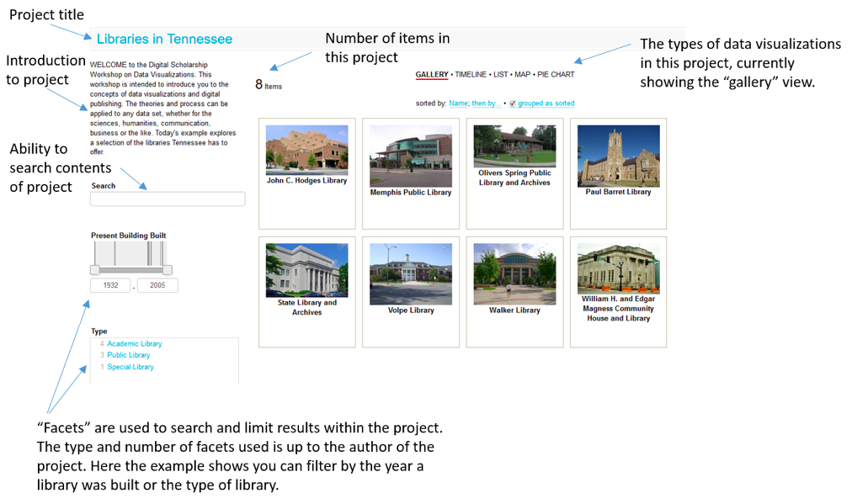The image size is (852, 504).
Task: Filter by Public Library facet
Action: tap(129, 355)
